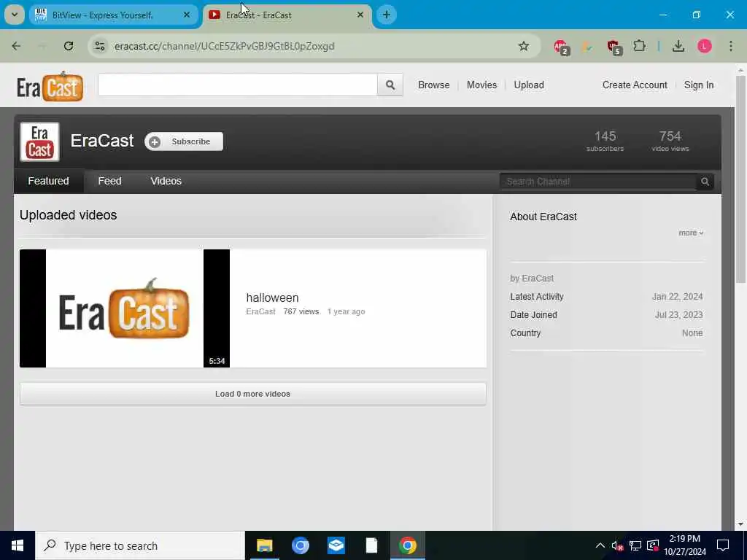This screenshot has width=747, height=560.
Task: Click the channel search magnifier icon
Action: click(705, 182)
